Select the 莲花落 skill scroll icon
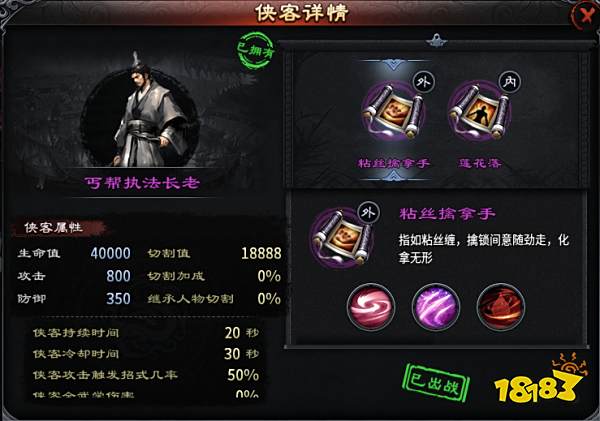Image resolution: width=600 pixels, height=421 pixels. tap(480, 111)
